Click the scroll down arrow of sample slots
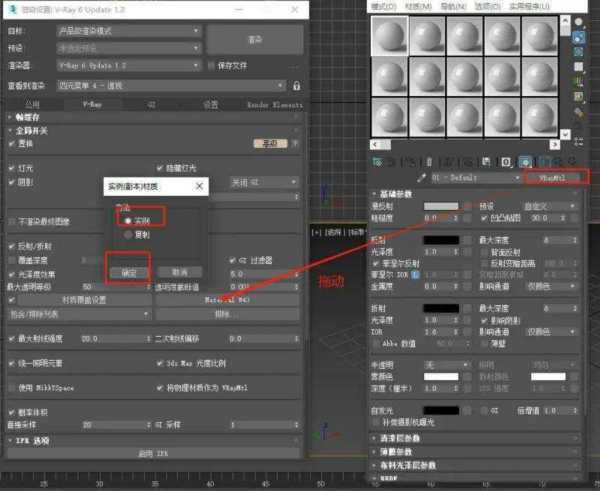Screen dimensions: 600x491 tap(565, 134)
